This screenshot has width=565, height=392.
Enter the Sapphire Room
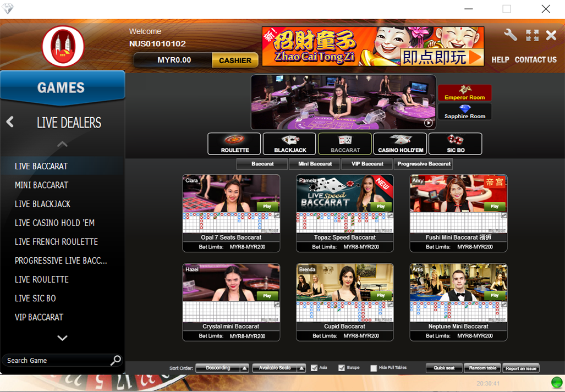pyautogui.click(x=464, y=112)
